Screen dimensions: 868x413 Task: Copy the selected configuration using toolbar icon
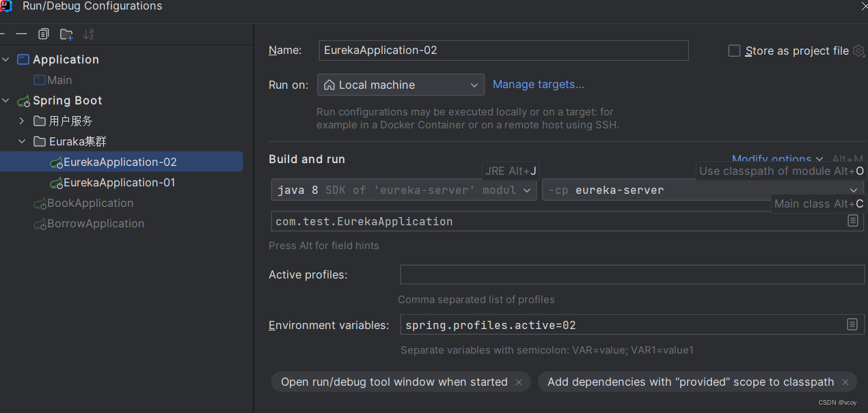coord(44,34)
